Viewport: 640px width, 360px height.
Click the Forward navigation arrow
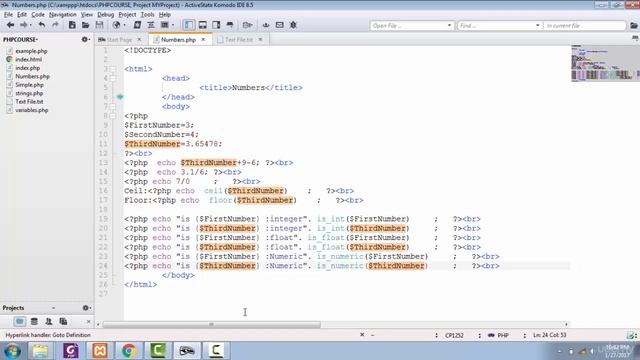[23, 25]
